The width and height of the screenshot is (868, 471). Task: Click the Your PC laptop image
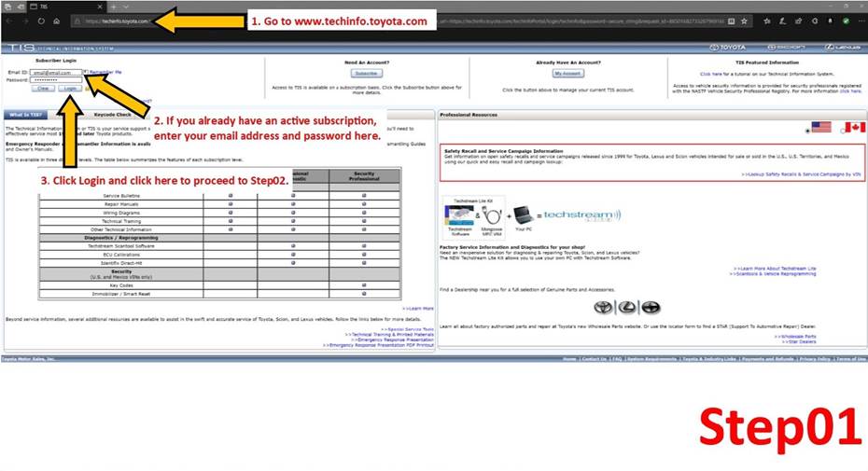[x=523, y=216]
